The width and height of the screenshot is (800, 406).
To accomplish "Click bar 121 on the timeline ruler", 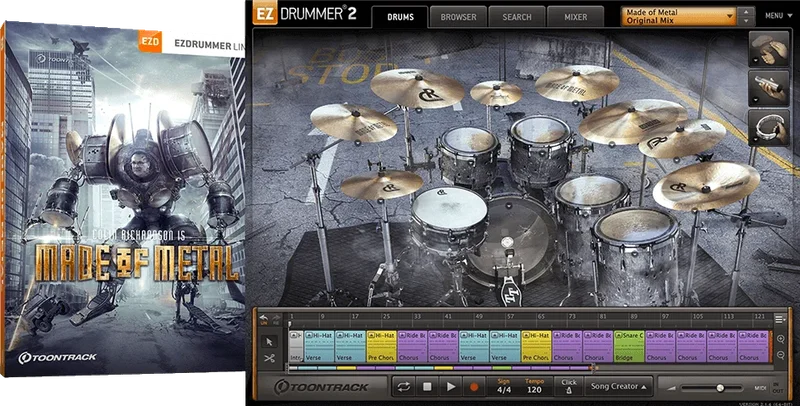I will (x=760, y=317).
